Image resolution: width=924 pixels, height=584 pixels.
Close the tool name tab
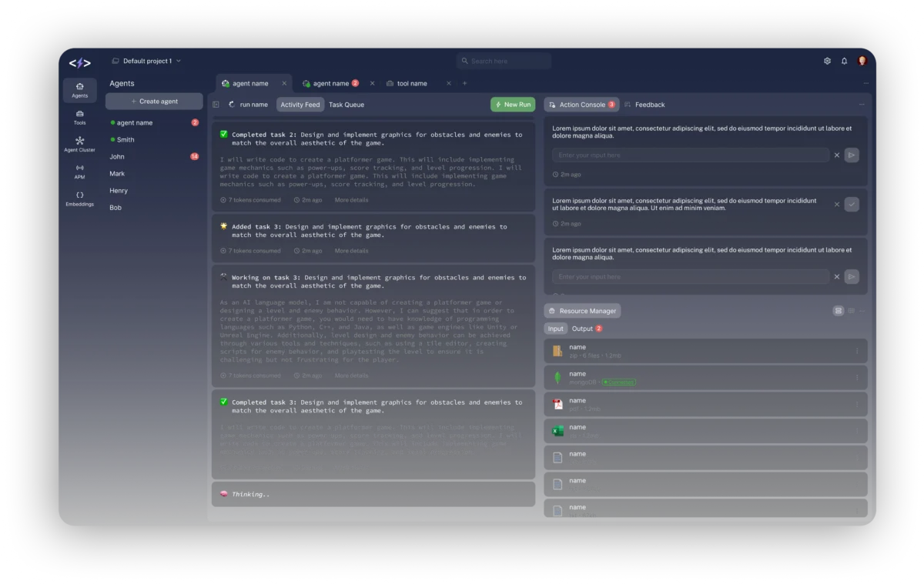point(448,83)
